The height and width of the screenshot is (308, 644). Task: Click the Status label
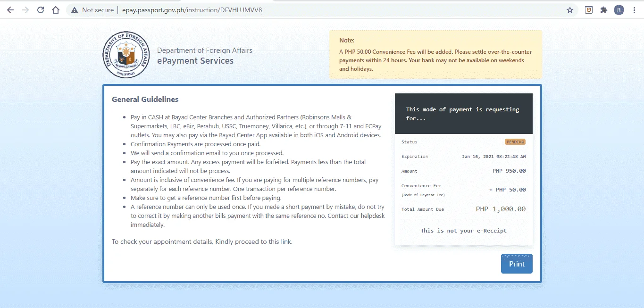(410, 142)
